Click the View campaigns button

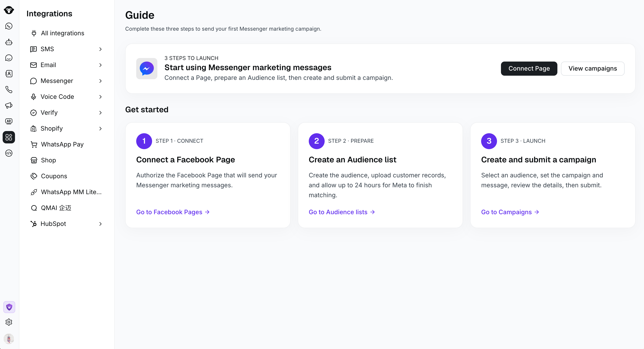point(592,69)
